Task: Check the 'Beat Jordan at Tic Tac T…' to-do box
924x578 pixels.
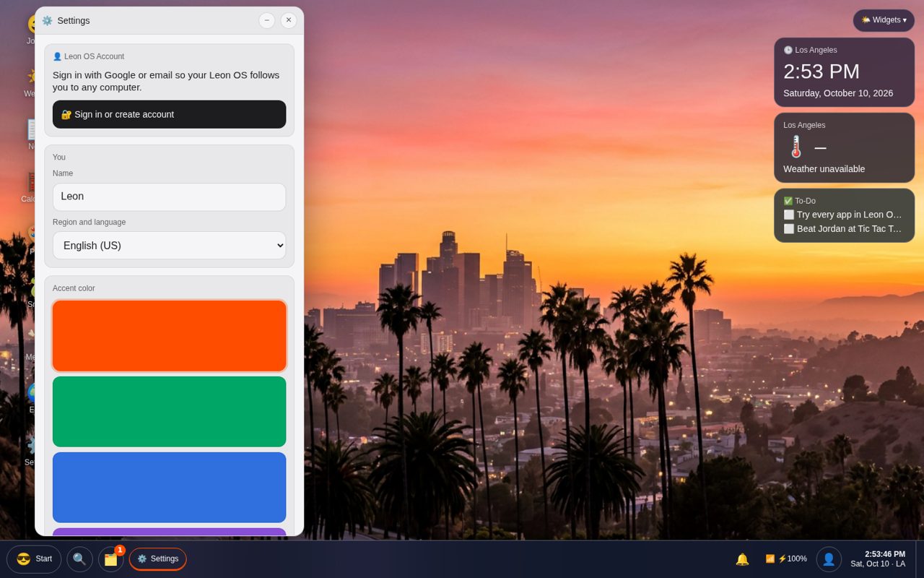Action: tap(788, 228)
